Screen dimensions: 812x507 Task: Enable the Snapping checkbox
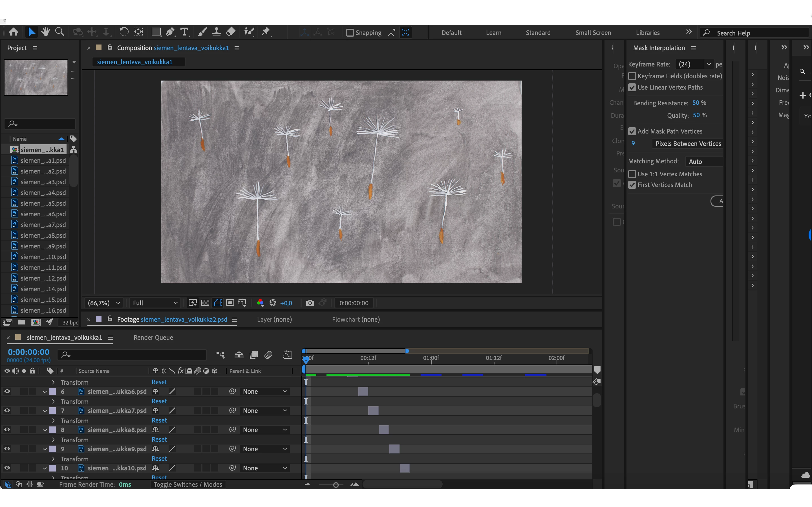pyautogui.click(x=350, y=32)
